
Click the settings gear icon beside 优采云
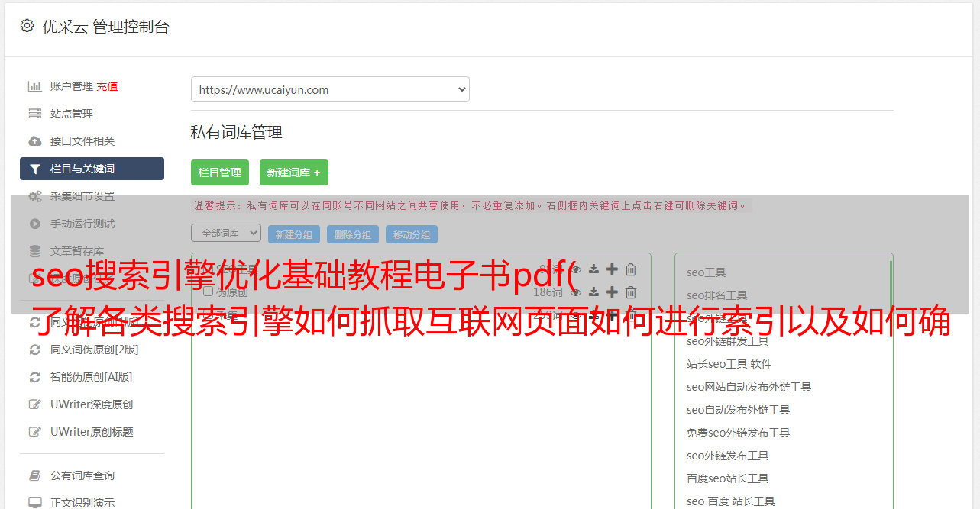27,26
